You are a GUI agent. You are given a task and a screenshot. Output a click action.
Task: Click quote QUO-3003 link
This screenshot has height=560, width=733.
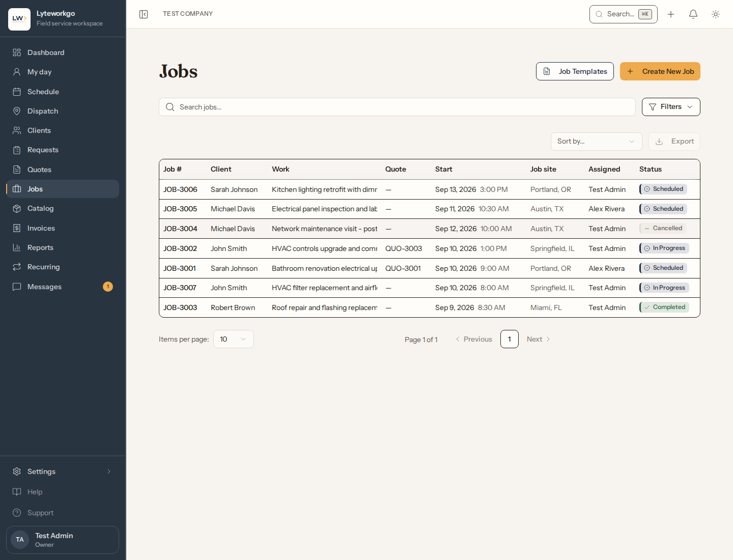(x=404, y=248)
